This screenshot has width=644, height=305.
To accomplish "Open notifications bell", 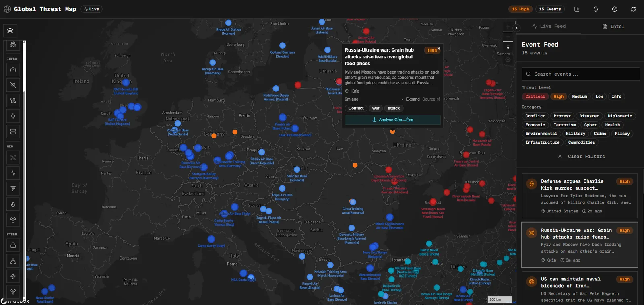I will (x=596, y=9).
